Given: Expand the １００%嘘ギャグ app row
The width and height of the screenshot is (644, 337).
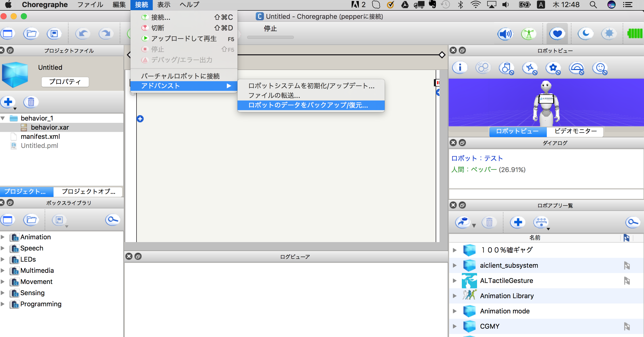Looking at the screenshot, I should point(455,250).
